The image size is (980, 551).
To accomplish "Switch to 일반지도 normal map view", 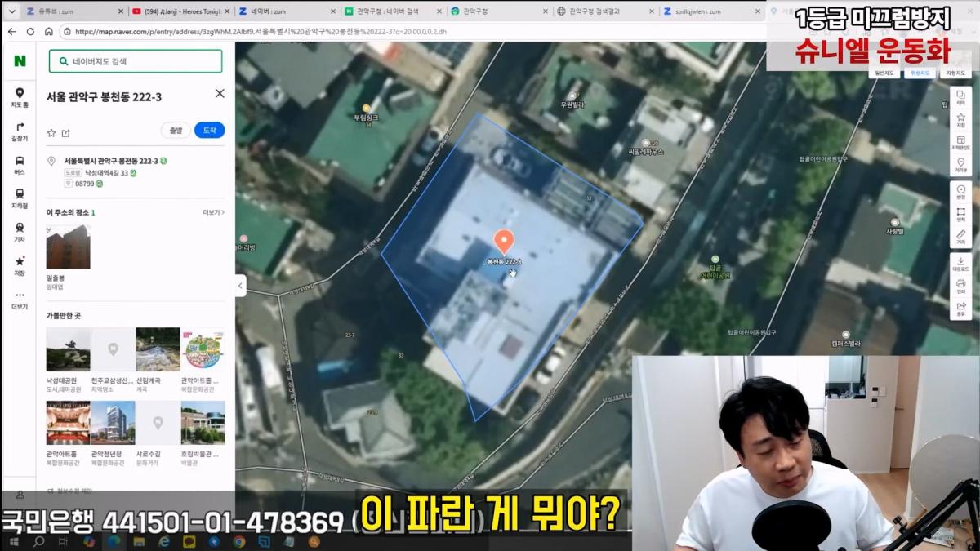I will click(886, 73).
